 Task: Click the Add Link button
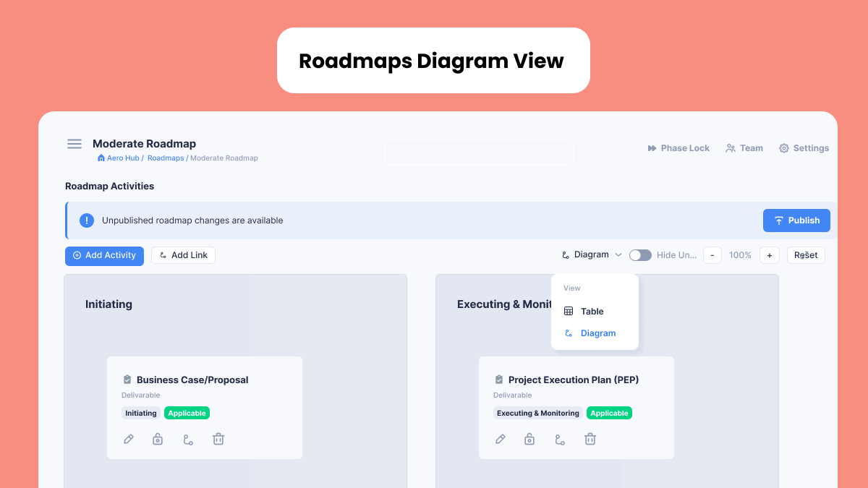[183, 255]
